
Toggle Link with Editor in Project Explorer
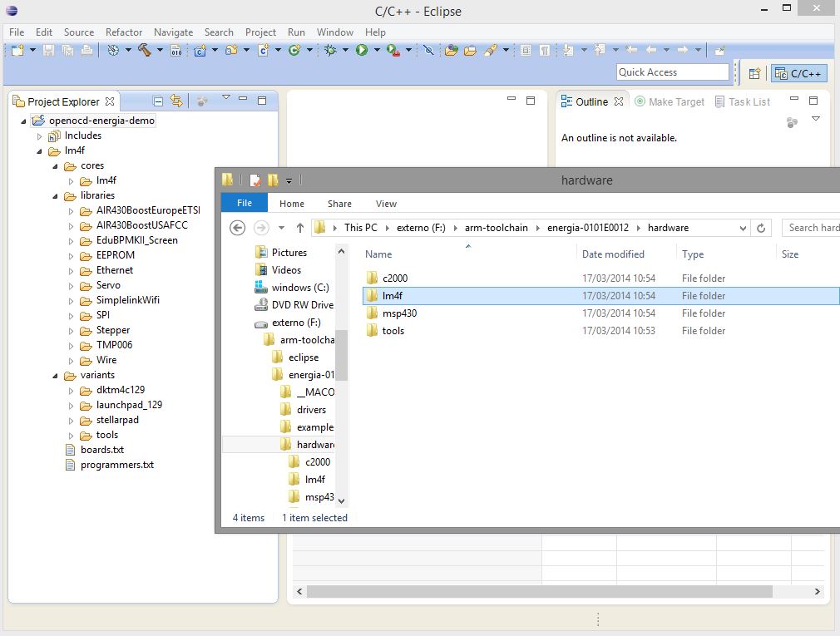176,101
